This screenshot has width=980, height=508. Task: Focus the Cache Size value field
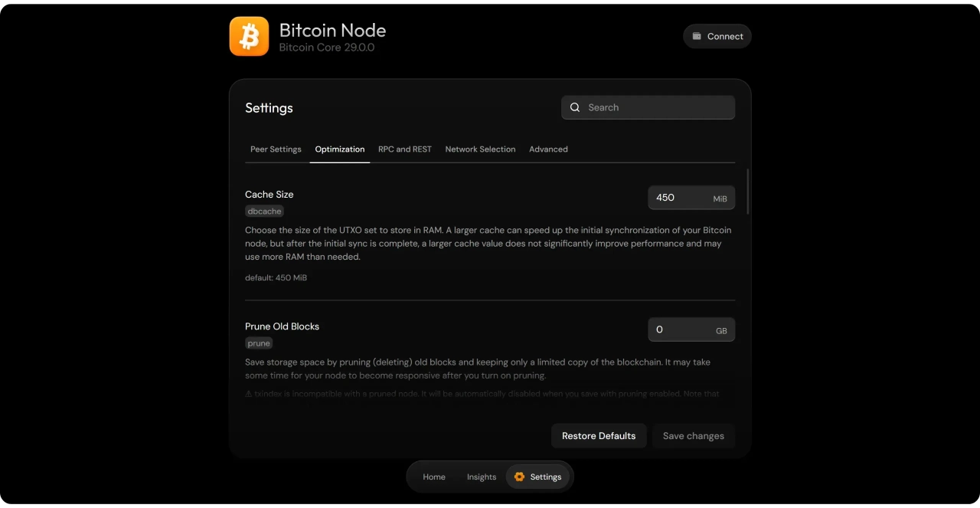click(679, 198)
